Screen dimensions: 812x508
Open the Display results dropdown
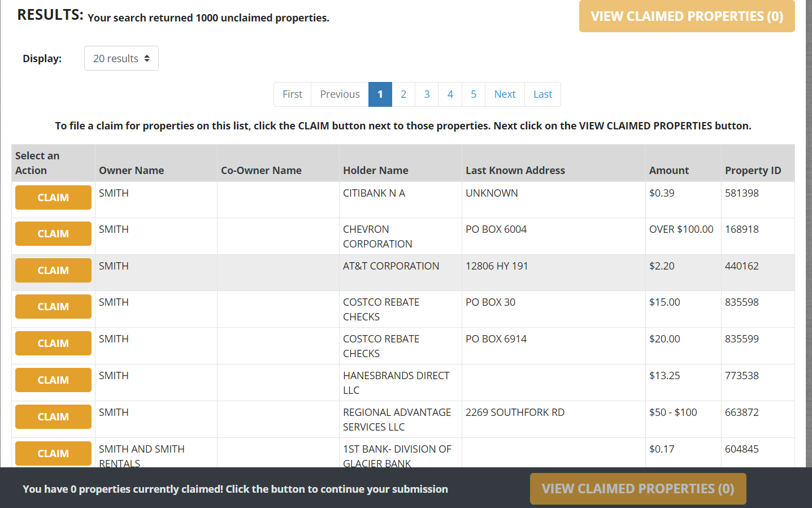click(x=121, y=58)
